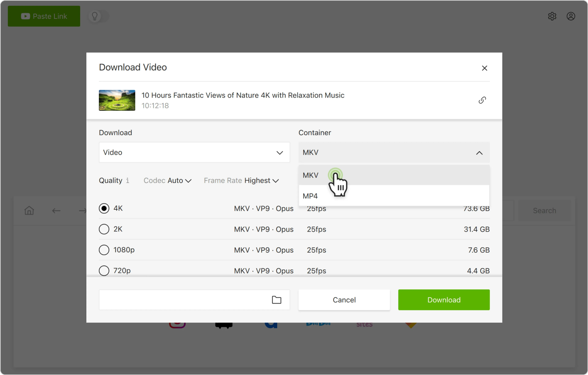Close the Download Video dialog
588x375 pixels.
[484, 68]
